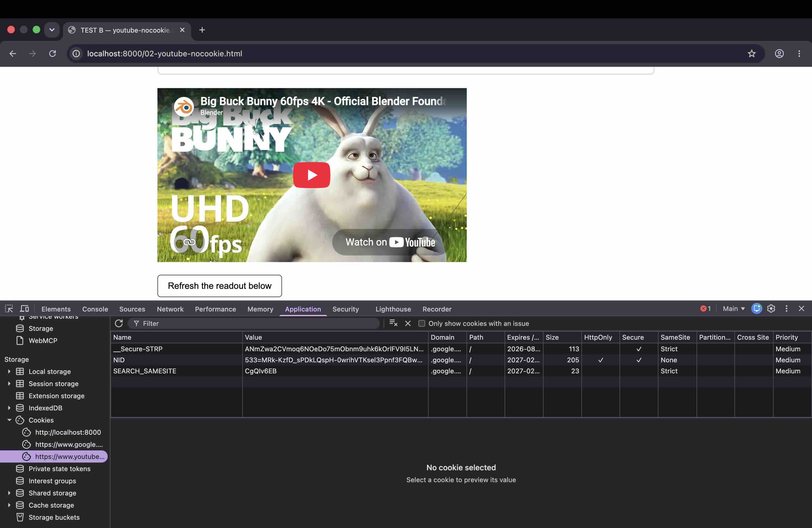
Task: Open Extension storage in sidebar
Action: (x=56, y=396)
